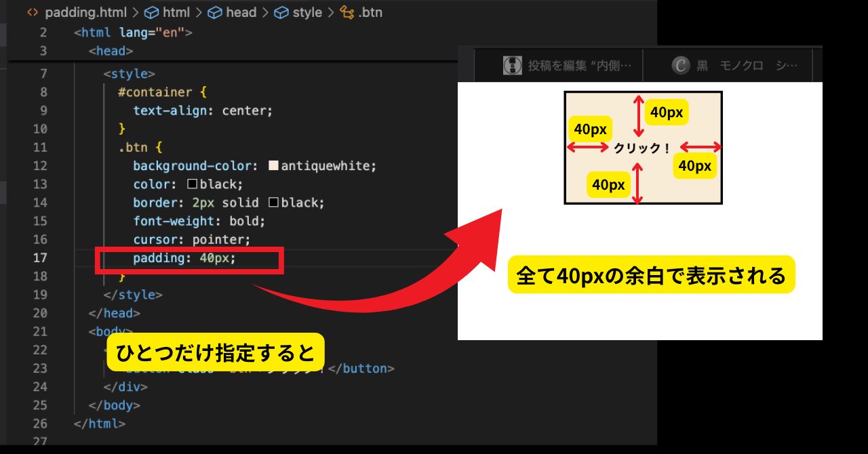
Task: Place cursor on the #container selector
Action: [x=155, y=91]
